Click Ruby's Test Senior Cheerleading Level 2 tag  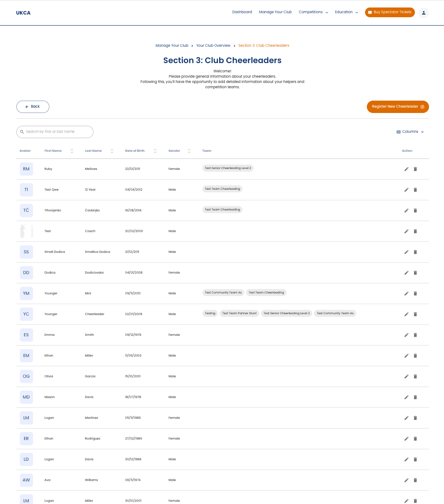[228, 168]
